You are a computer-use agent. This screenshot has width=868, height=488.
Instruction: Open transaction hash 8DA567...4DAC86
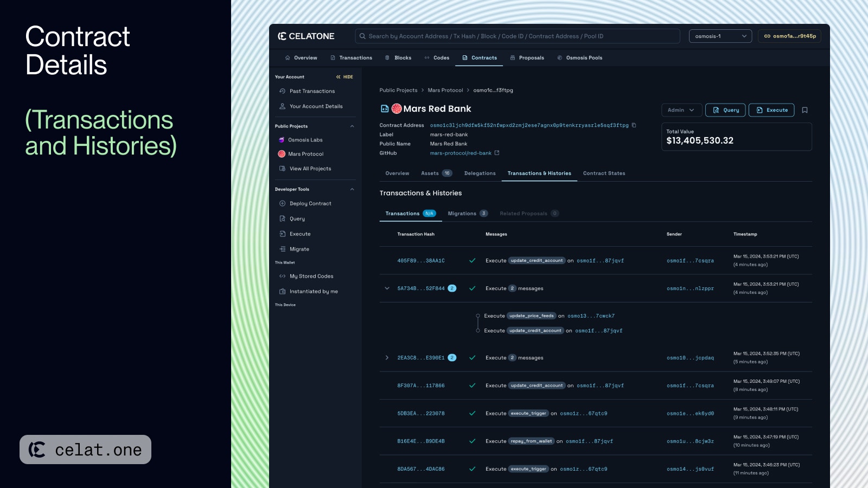(420, 469)
